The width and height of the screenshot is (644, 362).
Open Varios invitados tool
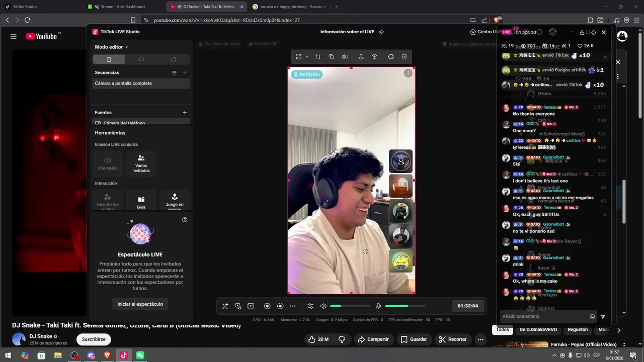pyautogui.click(x=141, y=164)
